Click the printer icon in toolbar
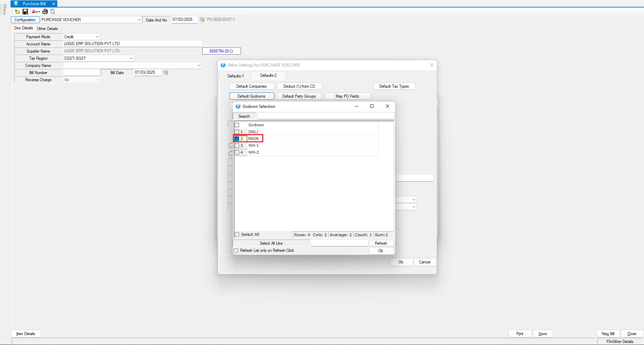This screenshot has width=644, height=345. click(x=45, y=12)
